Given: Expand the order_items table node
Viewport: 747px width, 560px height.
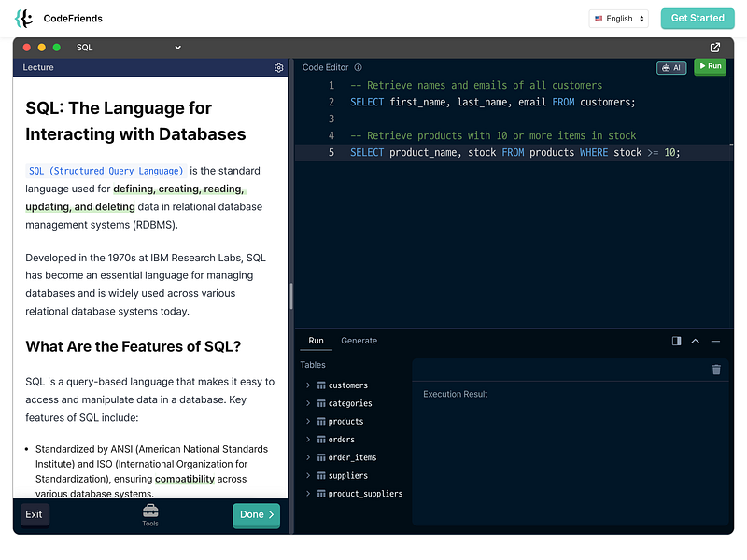Looking at the screenshot, I should (x=309, y=457).
